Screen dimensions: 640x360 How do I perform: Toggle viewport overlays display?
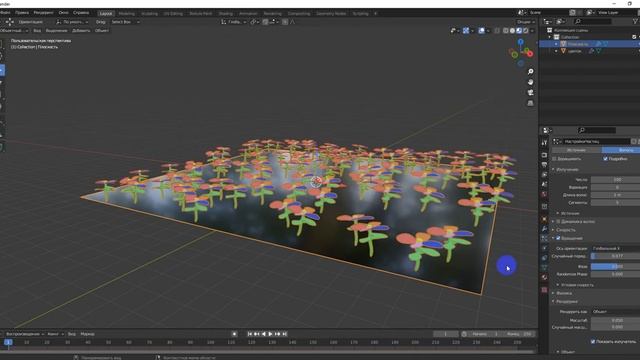point(481,31)
